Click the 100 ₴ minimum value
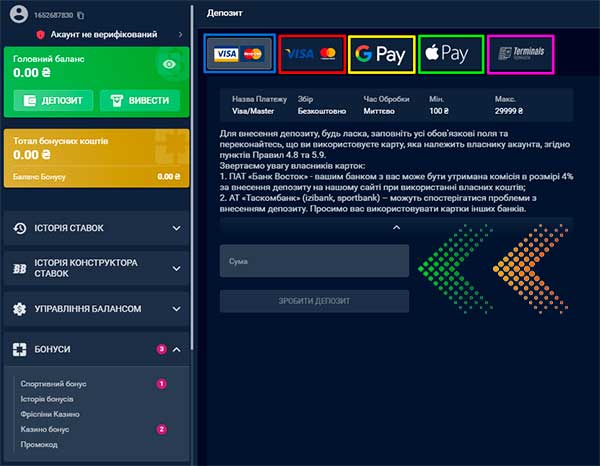Viewport: 600px width, 466px height. [x=439, y=111]
